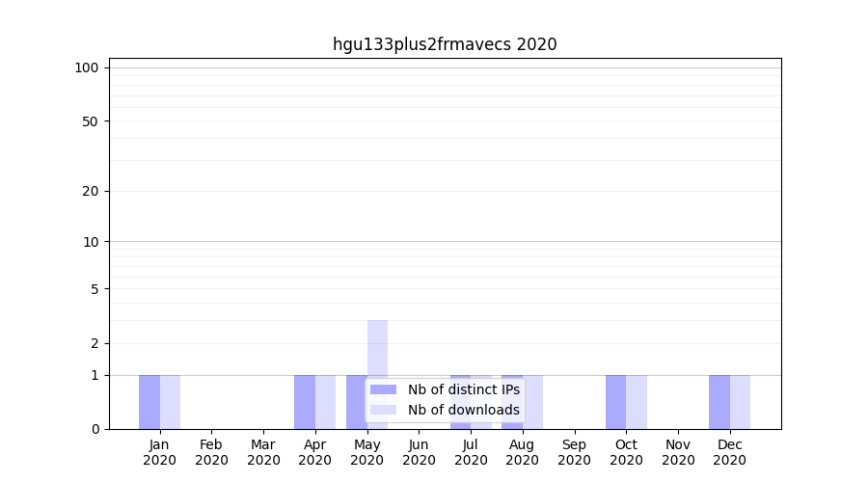Select the 'Nb of downloads' legend label
Viewport: 868px width, 482px height.
[x=463, y=410]
